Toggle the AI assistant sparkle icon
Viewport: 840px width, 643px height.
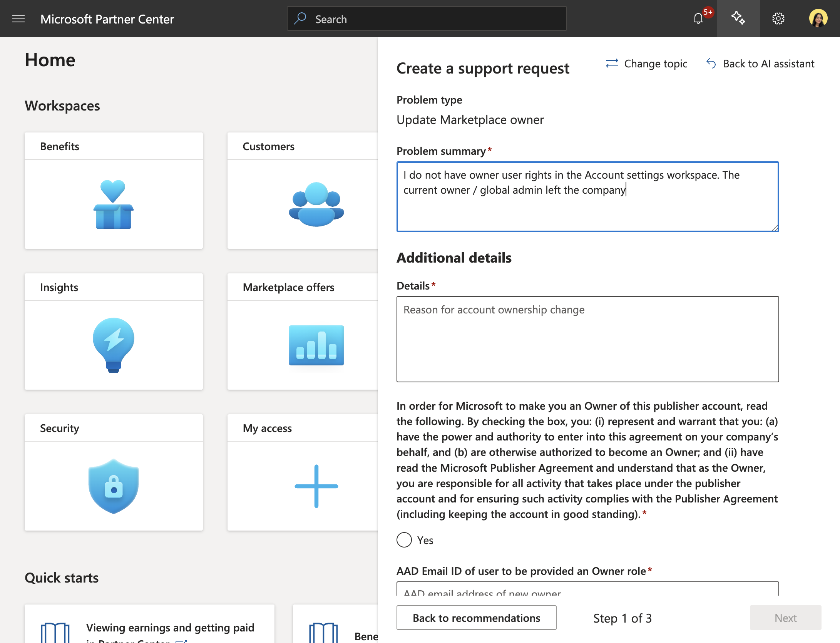pyautogui.click(x=738, y=18)
